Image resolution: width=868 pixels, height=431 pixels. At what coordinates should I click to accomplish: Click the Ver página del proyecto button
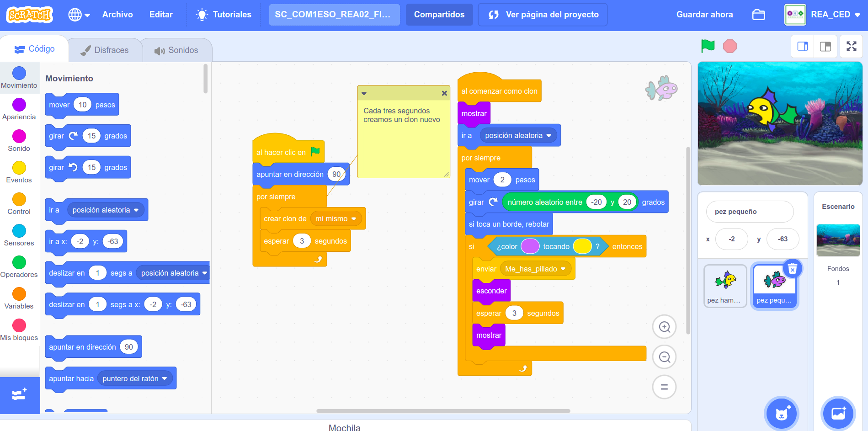543,15
